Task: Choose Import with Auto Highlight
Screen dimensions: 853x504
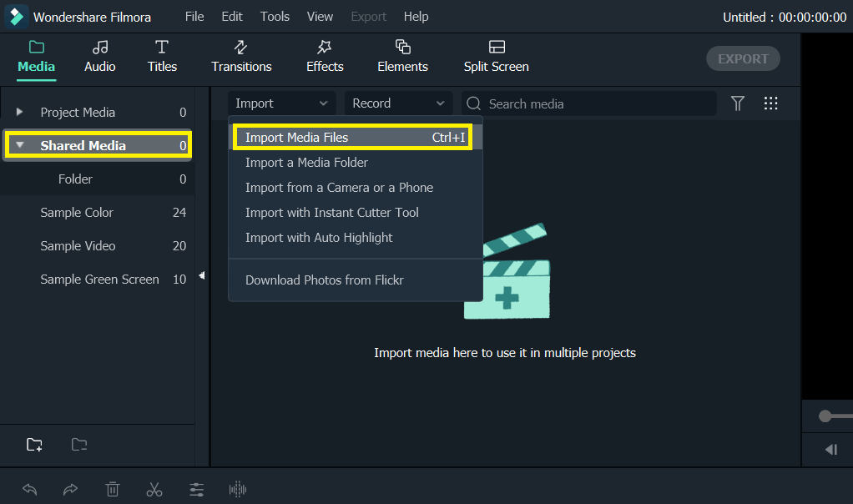Action: 356,238
